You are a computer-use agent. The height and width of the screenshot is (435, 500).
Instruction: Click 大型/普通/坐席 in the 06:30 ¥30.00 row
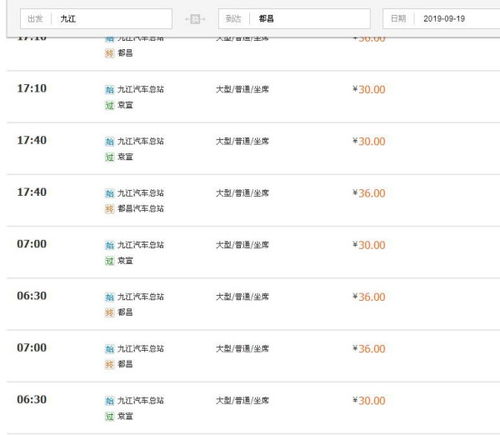tap(242, 400)
